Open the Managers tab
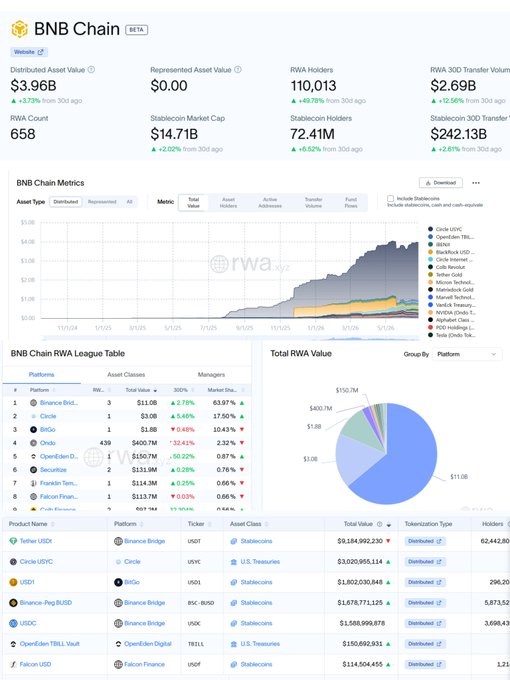This screenshot has height=680, width=510. tap(211, 374)
